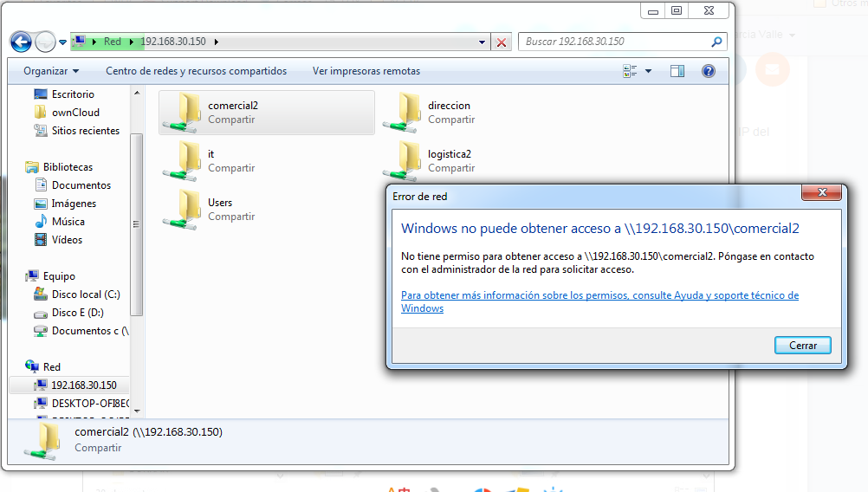Toggle the preview pane icon
The image size is (868, 492).
[x=677, y=71]
